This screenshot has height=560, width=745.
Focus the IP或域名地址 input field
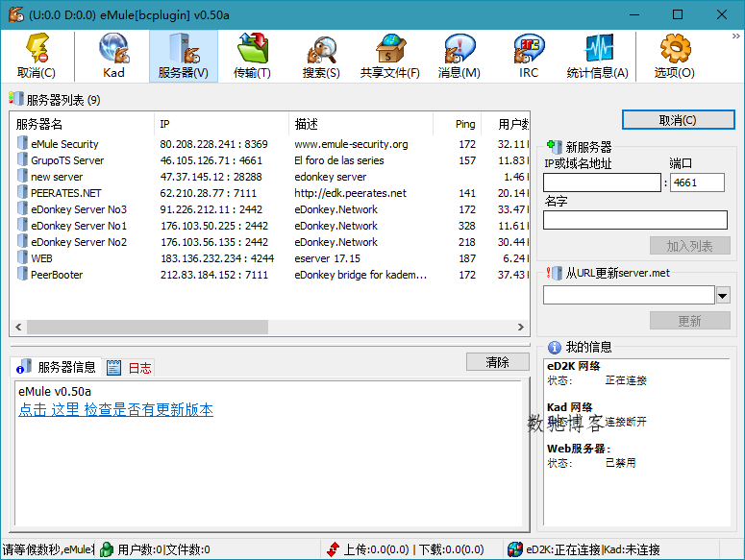(x=602, y=183)
